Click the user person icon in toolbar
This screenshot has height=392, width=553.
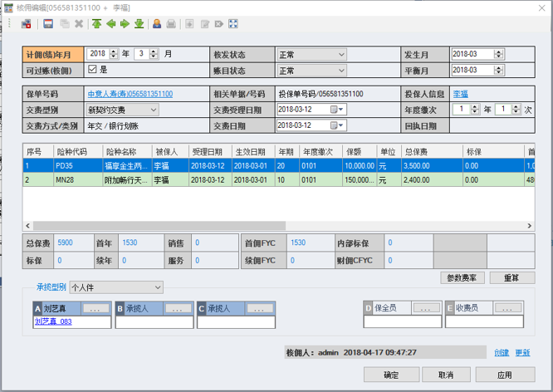point(157,24)
